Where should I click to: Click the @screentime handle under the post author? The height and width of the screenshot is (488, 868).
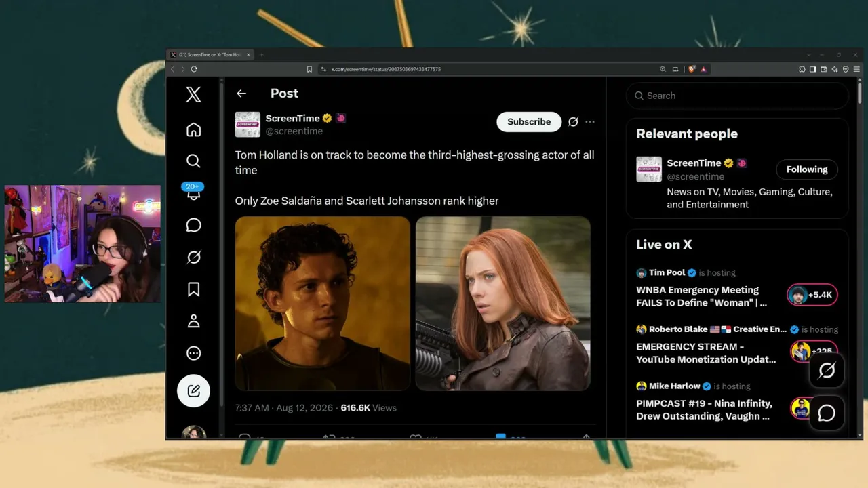tap(294, 131)
